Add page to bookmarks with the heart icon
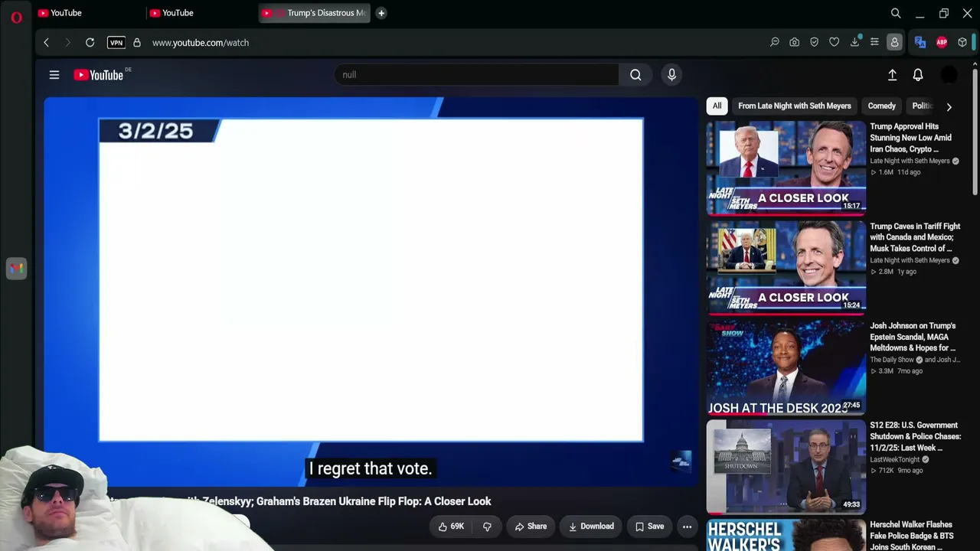The height and width of the screenshot is (551, 980). coord(835,43)
